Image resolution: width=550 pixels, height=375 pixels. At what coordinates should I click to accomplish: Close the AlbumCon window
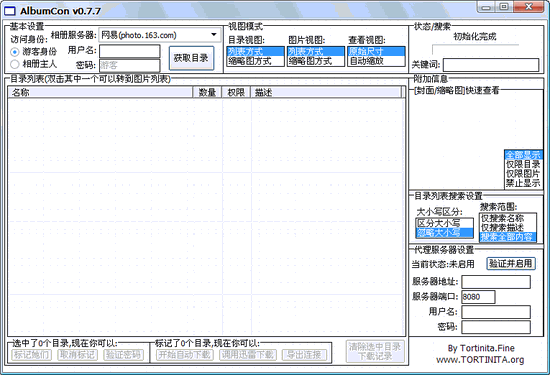tap(529, 7)
